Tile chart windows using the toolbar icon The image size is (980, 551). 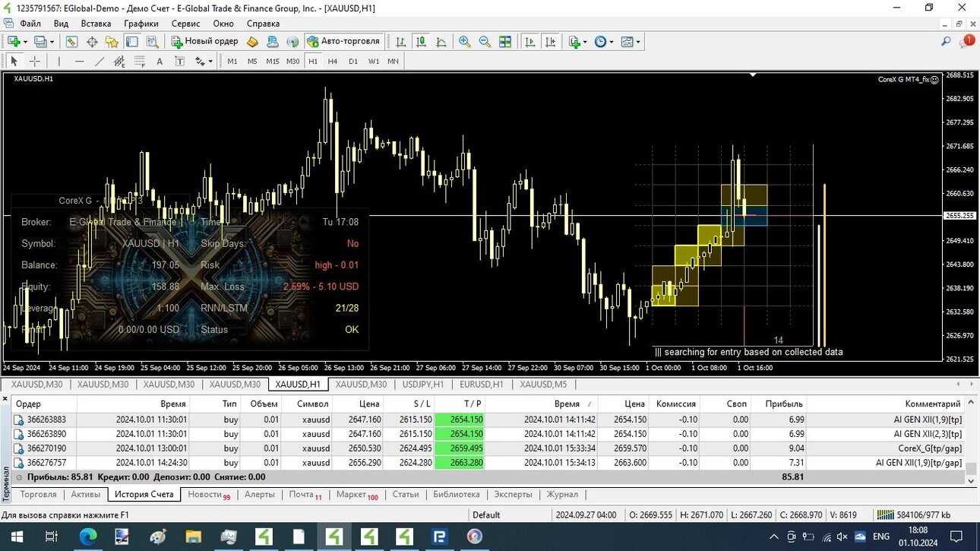click(x=505, y=42)
